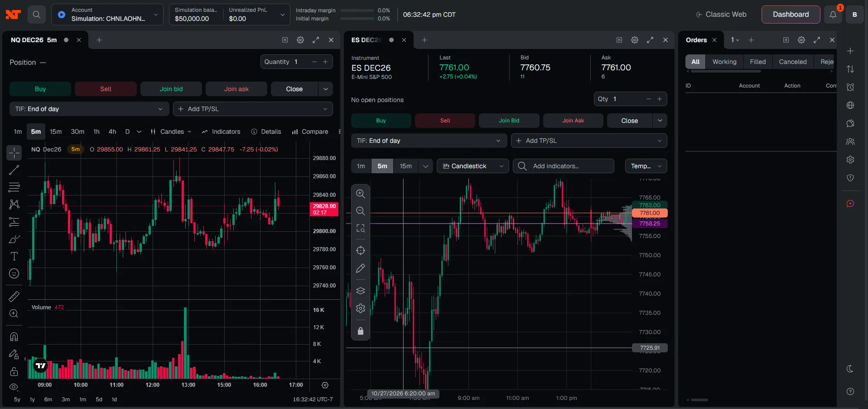Switch to the Working orders tab
Screen dimensions: 868x409
click(x=724, y=62)
